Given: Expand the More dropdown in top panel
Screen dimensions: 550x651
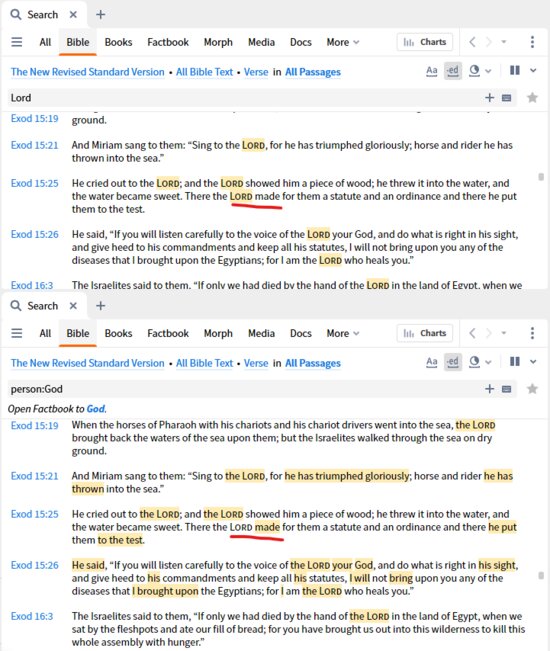Looking at the screenshot, I should pyautogui.click(x=343, y=42).
